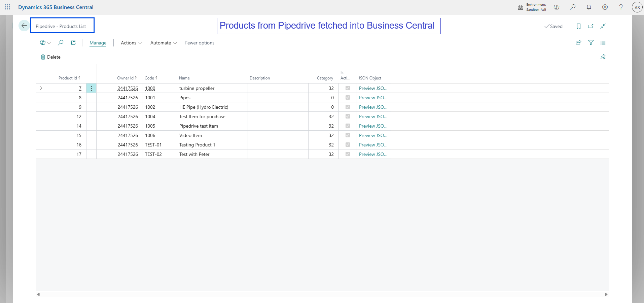Select the Manage menu
The height and width of the screenshot is (303, 644).
pos(98,43)
